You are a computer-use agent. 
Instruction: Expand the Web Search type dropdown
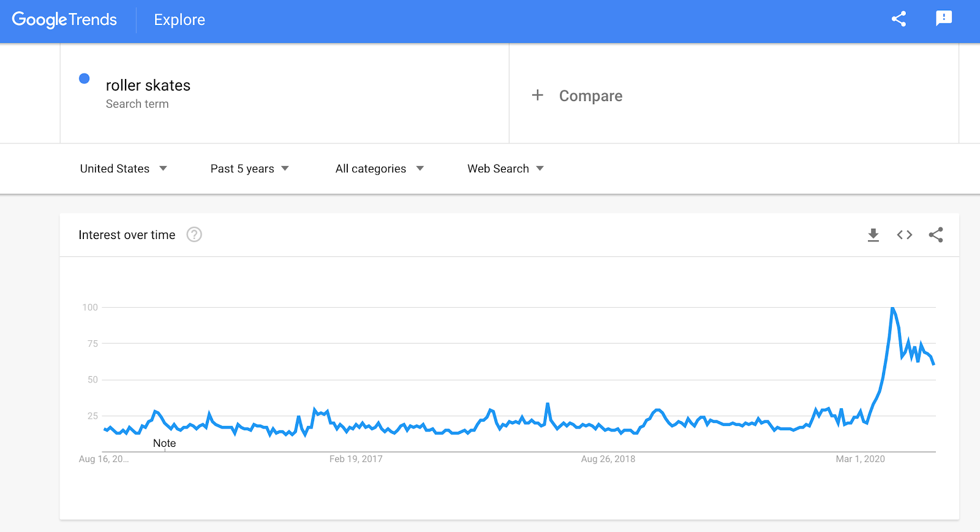[x=505, y=169]
